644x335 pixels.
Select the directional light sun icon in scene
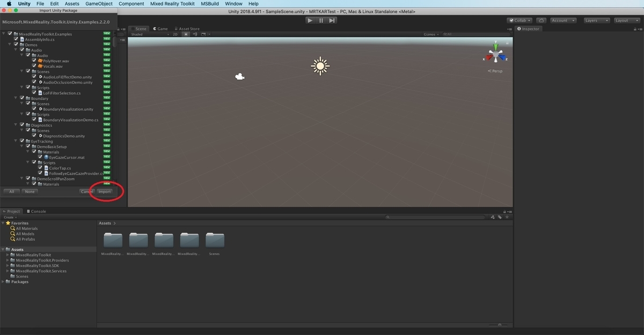(320, 66)
